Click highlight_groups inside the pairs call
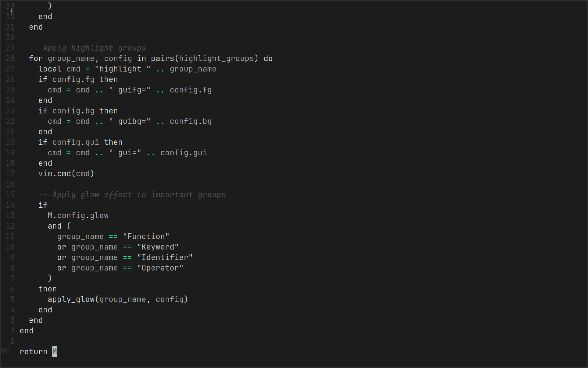Screen dimensions: 588x368 (217, 59)
